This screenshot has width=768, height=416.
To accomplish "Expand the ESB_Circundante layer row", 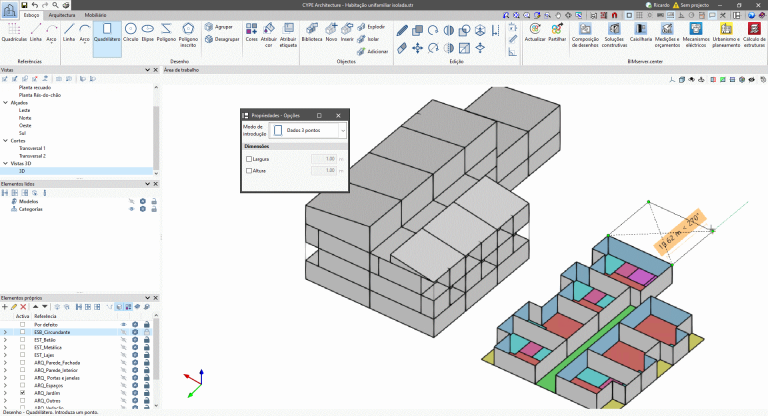I will [5, 332].
